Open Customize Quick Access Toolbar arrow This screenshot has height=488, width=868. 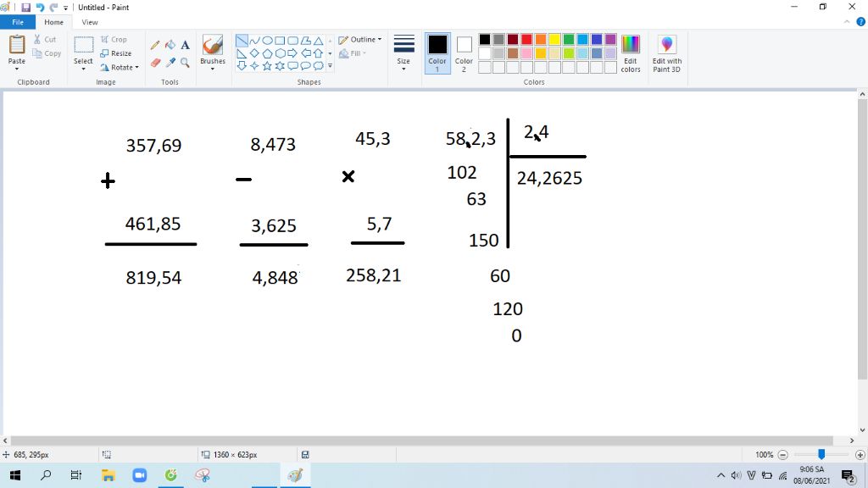tap(66, 8)
